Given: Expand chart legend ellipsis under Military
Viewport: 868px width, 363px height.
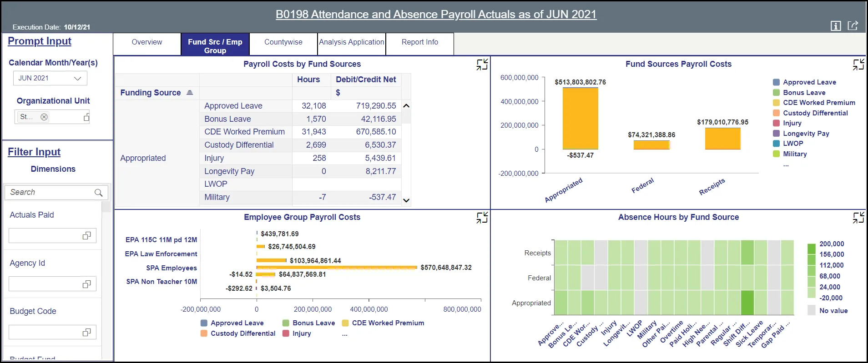Looking at the screenshot, I should point(786,164).
